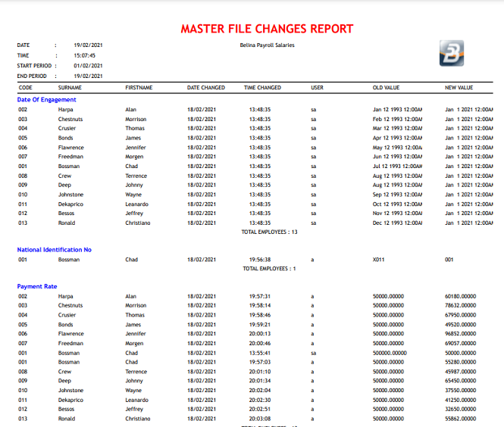Click new payment rate 49520.00000
The width and height of the screenshot is (504, 427).
460,325
